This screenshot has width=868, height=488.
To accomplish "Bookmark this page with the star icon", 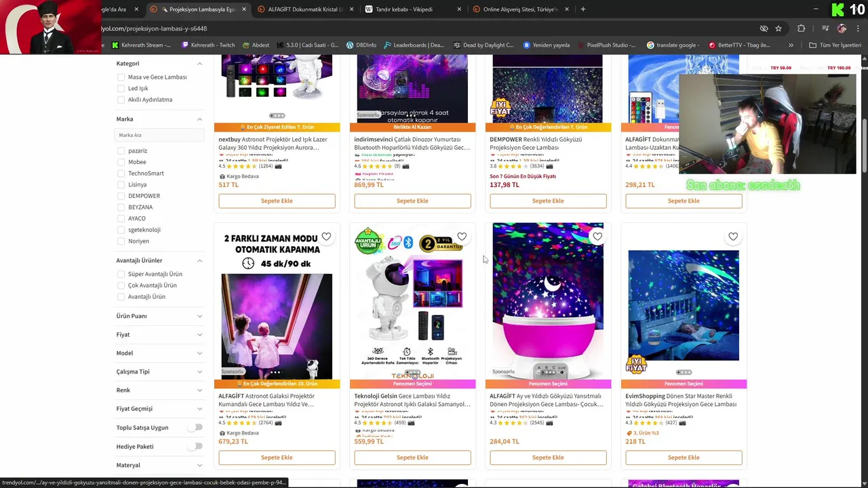I will (x=778, y=28).
